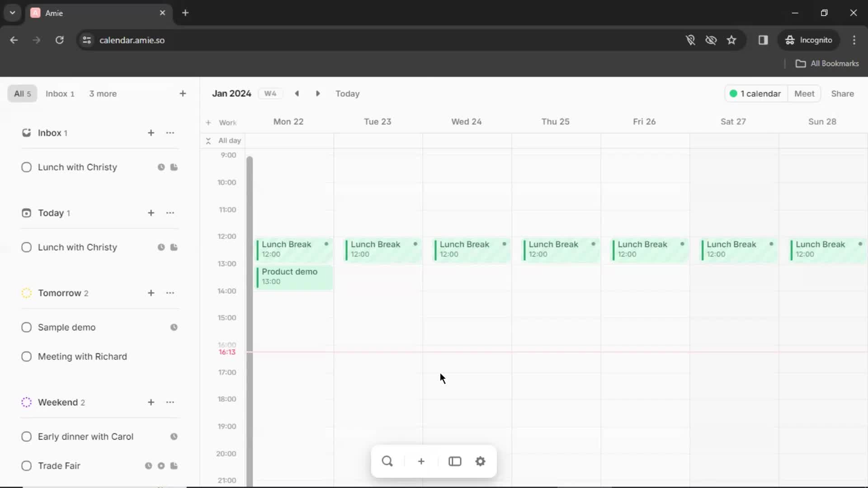Click the Today navigation button
Screen dimensions: 868x488
coord(348,94)
